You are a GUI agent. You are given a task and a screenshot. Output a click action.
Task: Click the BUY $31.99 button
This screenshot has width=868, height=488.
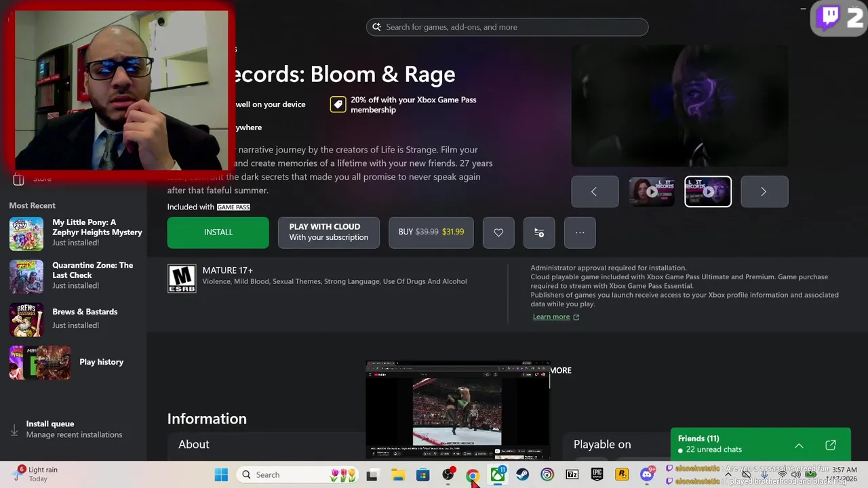431,232
